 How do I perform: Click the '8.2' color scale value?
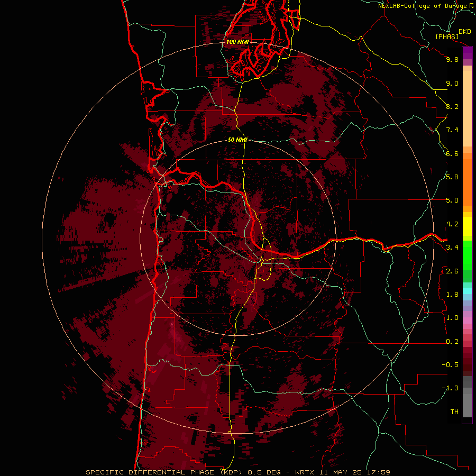[452, 106]
